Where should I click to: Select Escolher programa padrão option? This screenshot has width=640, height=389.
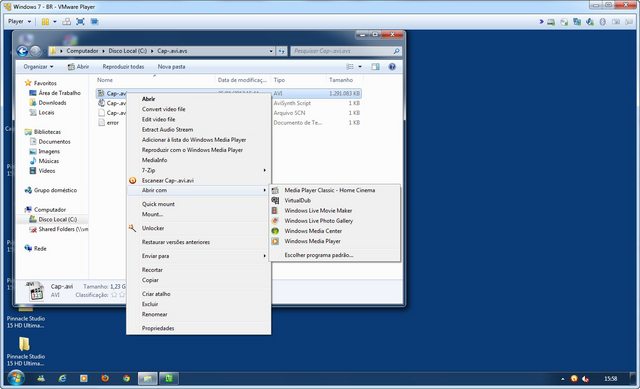pos(319,255)
